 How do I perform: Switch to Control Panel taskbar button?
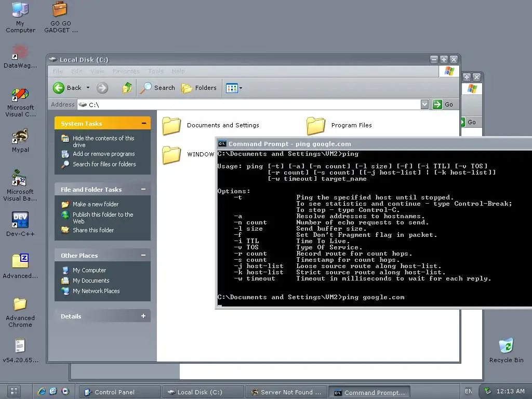point(119,392)
